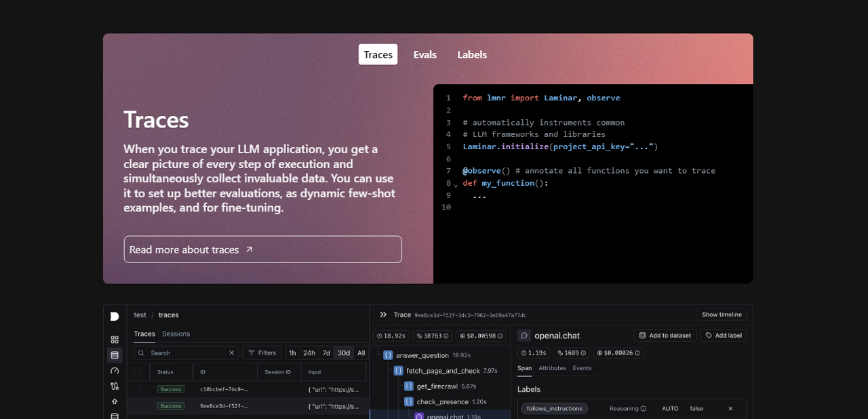Click the follows_instructions label chip
The width and height of the screenshot is (868, 419).
(555, 409)
